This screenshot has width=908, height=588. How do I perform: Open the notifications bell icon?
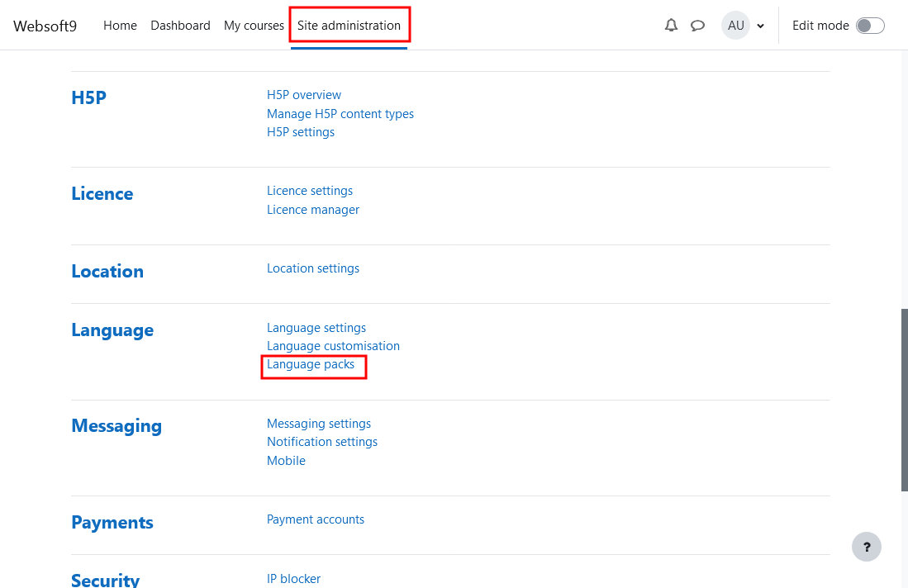click(671, 26)
